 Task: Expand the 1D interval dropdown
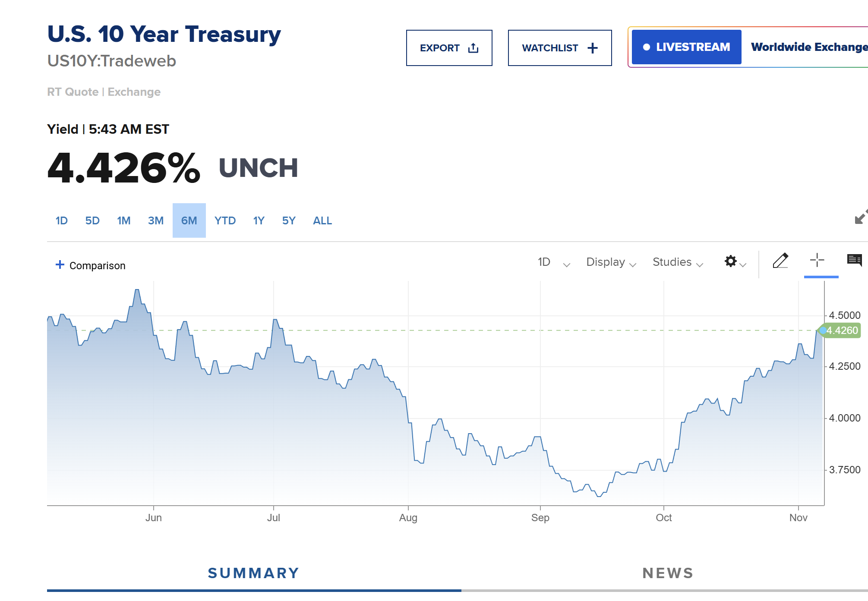[x=553, y=262]
